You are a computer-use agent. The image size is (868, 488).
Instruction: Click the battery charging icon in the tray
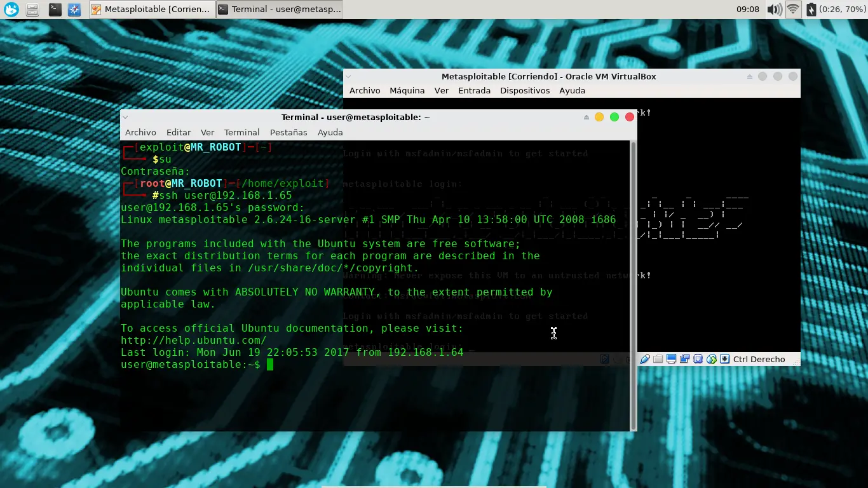(811, 10)
